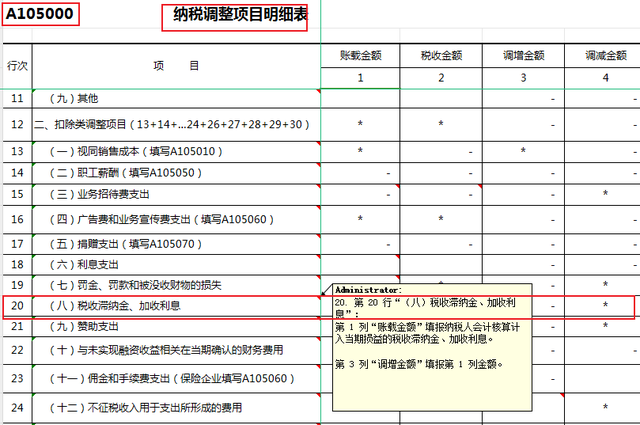Select 账载金额 cell in row 16
Image resolution: width=640 pixels, height=425 pixels.
click(360, 220)
